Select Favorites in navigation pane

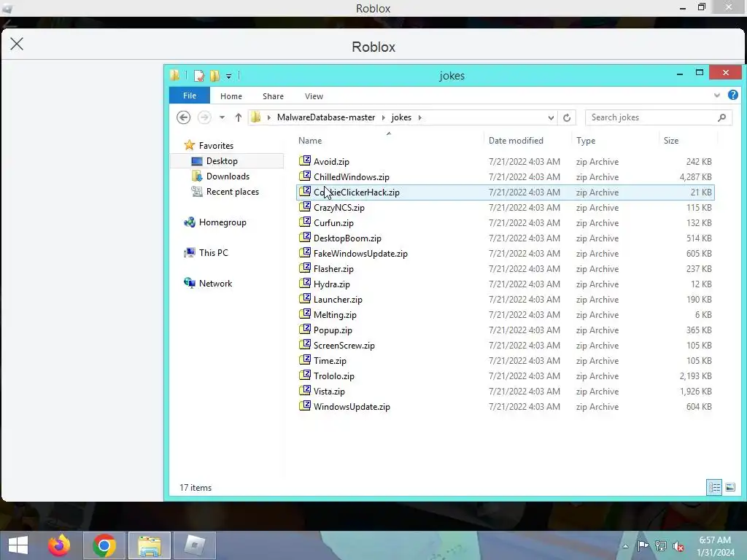(x=216, y=145)
